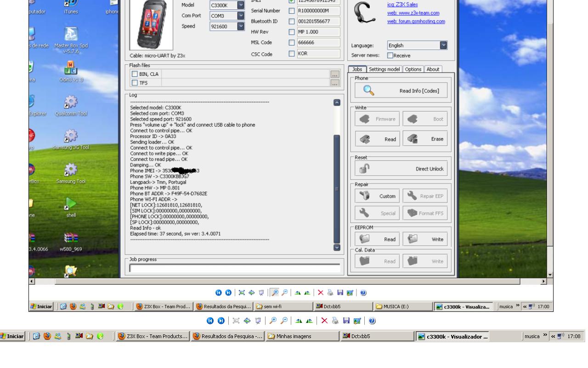Image resolution: width=588 pixels, height=368 pixels.
Task: Toggle the Serial Number checkbox
Action: pyautogui.click(x=291, y=11)
